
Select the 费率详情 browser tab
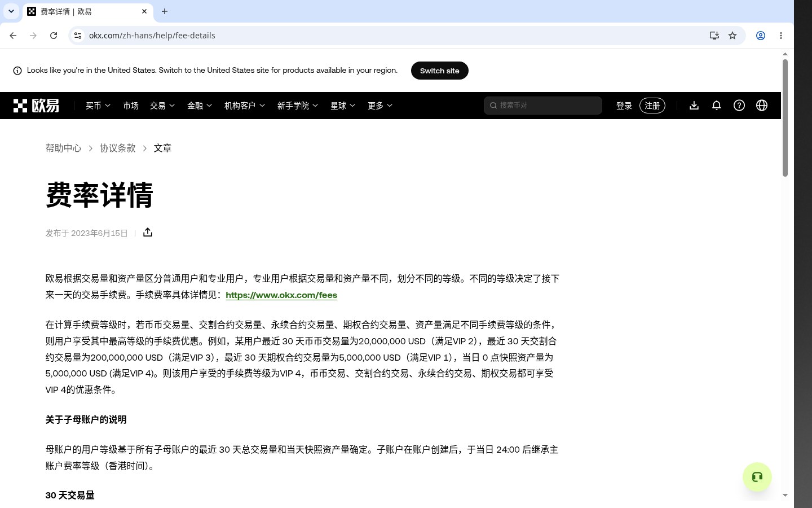click(87, 11)
